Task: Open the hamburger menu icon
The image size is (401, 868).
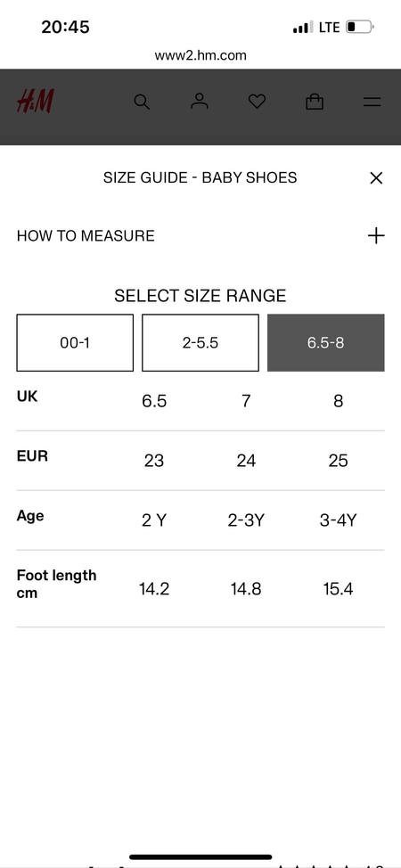Action: [x=372, y=102]
